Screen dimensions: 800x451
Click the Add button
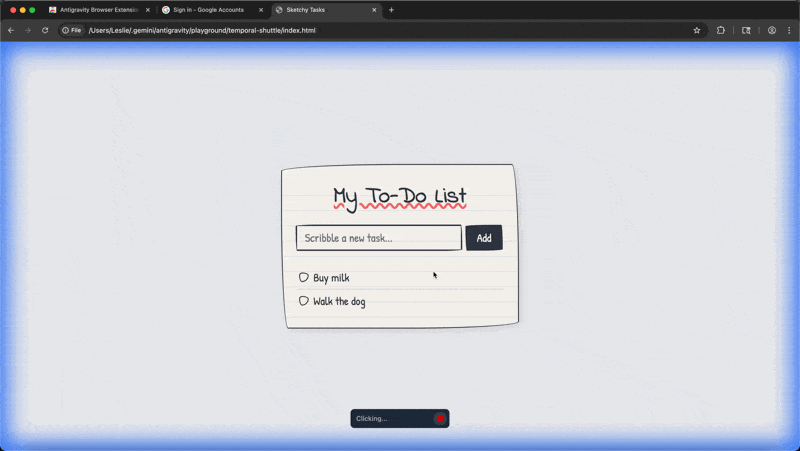click(x=484, y=238)
